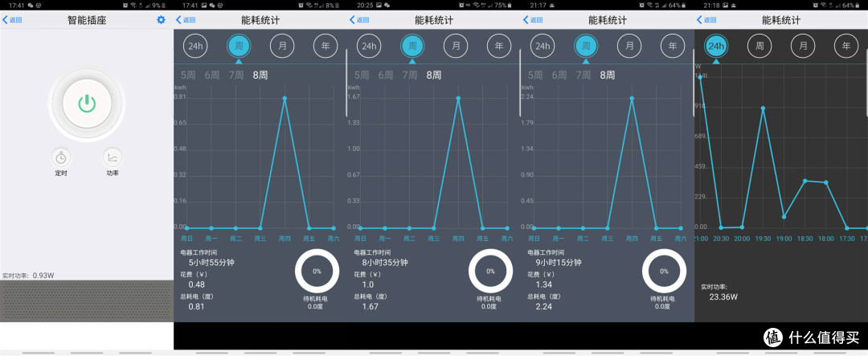Choose 8周 on the 0.81 kWh screen
The width and height of the screenshot is (868, 356).
(260, 76)
